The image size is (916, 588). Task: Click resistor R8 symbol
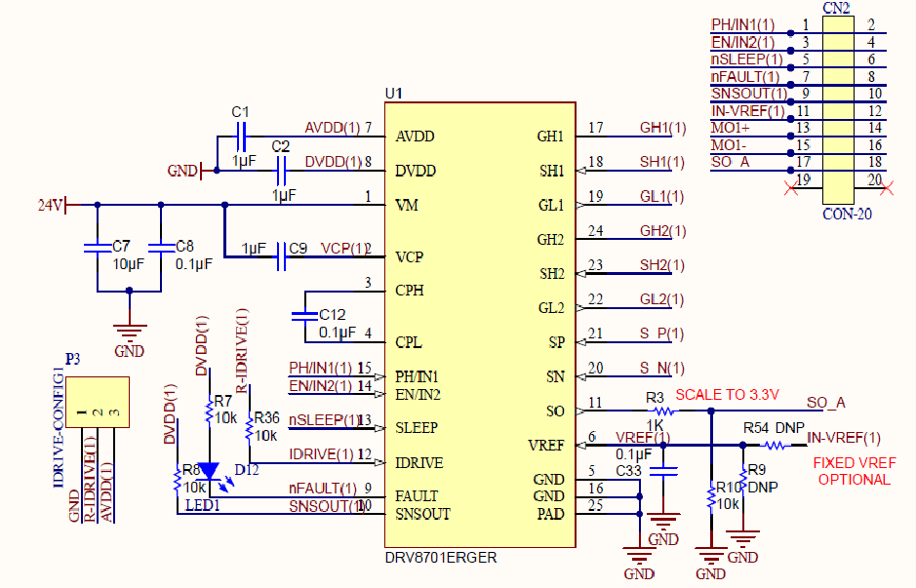[177, 480]
